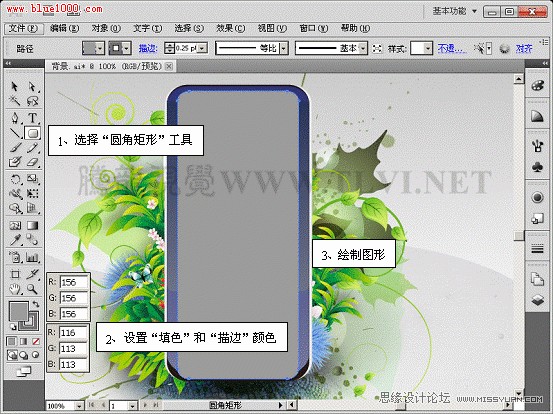Select the Selection (black arrow) tool
The image size is (553, 414).
[x=14, y=86]
